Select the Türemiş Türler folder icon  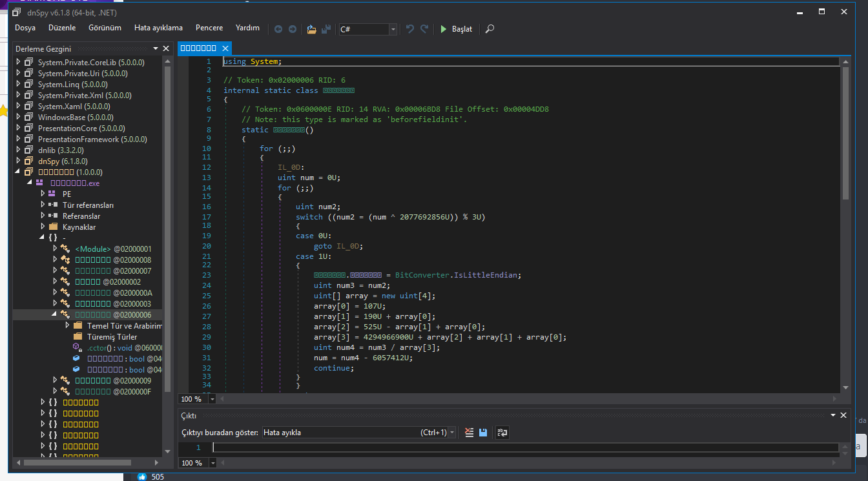(77, 336)
